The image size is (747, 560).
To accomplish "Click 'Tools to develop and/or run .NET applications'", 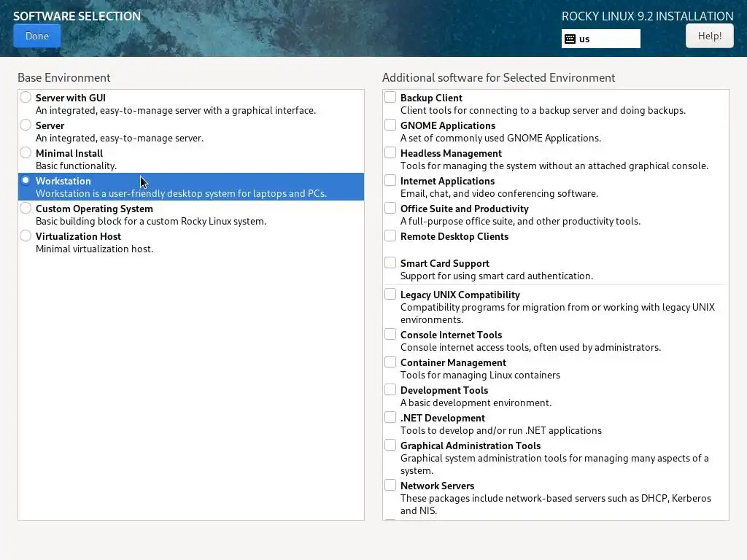I will point(501,430).
